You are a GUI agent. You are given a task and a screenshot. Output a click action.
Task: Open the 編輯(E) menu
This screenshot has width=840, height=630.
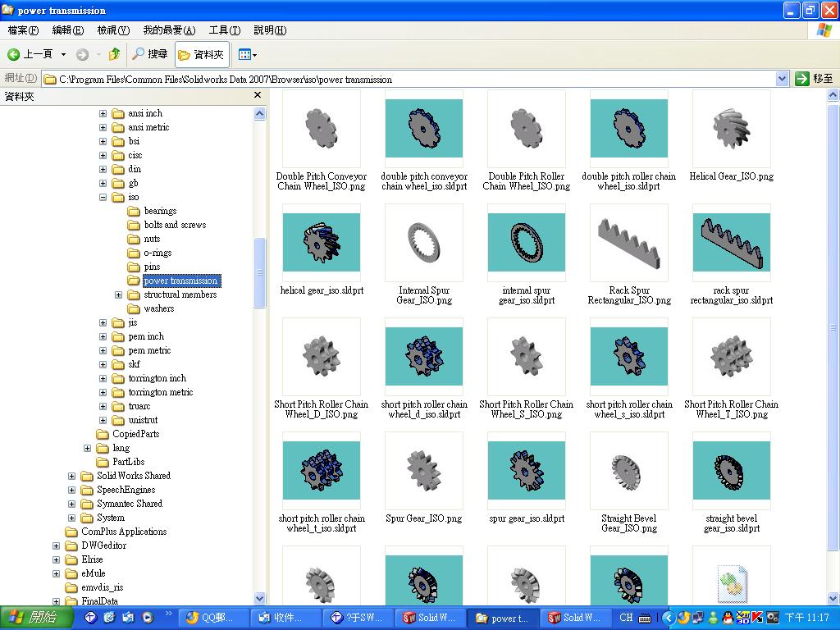(67, 30)
